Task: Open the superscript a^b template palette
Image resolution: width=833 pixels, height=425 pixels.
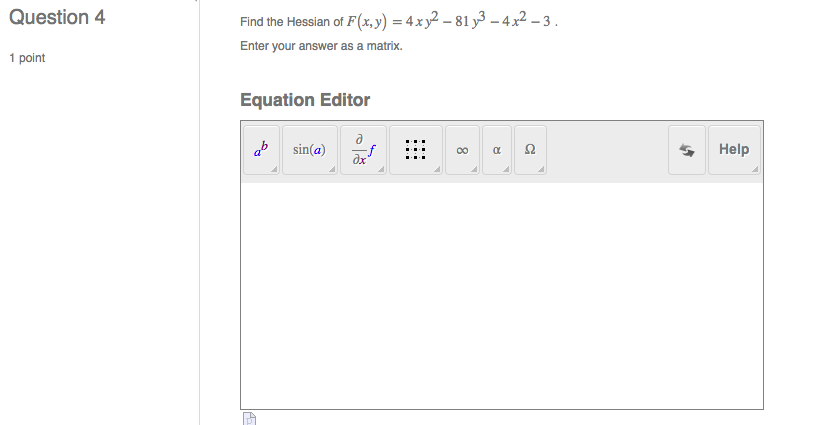Action: (x=261, y=150)
